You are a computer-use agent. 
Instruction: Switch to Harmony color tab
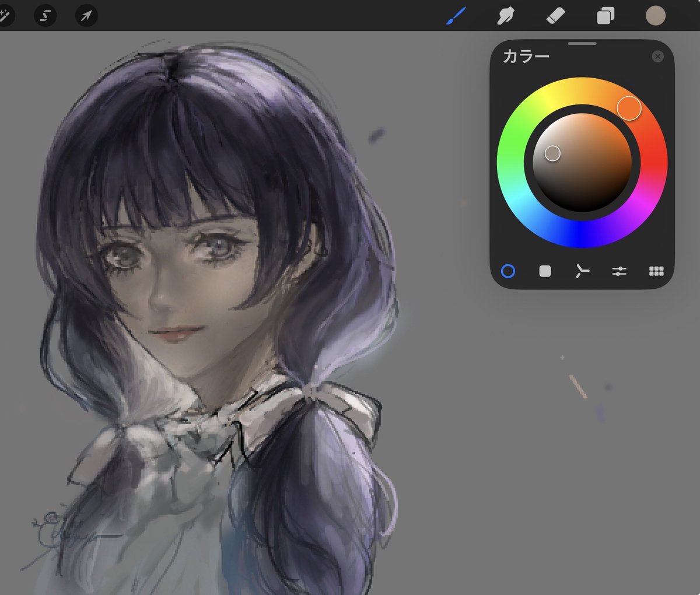[582, 271]
